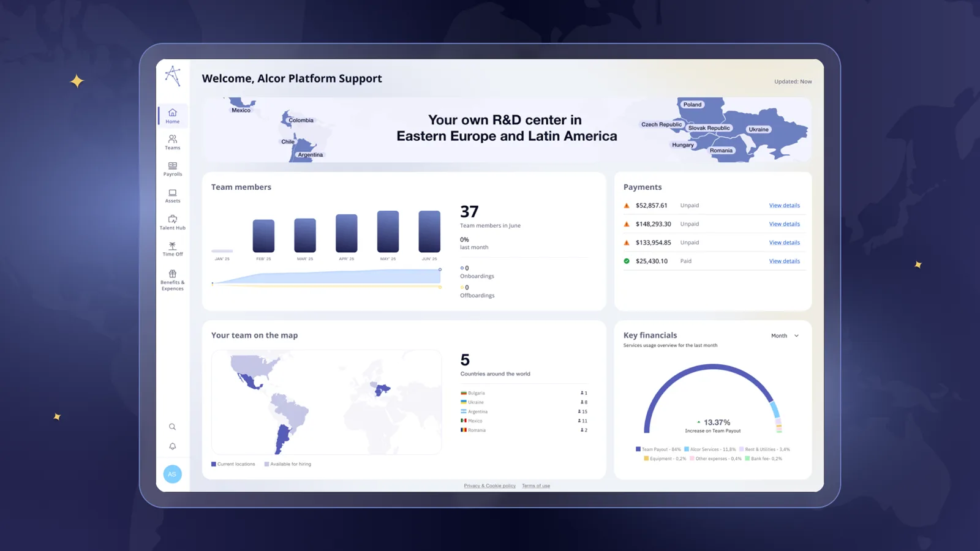This screenshot has height=551, width=980.
Task: View details for $52,857.61 payment
Action: [784, 206]
